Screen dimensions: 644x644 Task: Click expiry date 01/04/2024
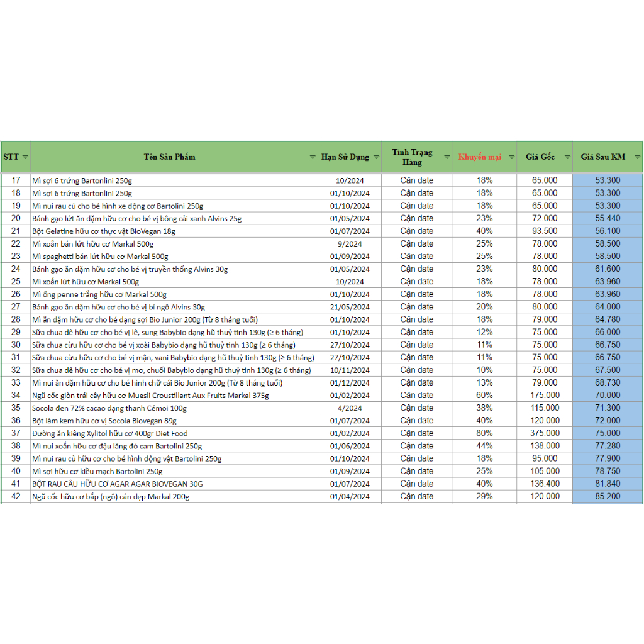pyautogui.click(x=350, y=497)
